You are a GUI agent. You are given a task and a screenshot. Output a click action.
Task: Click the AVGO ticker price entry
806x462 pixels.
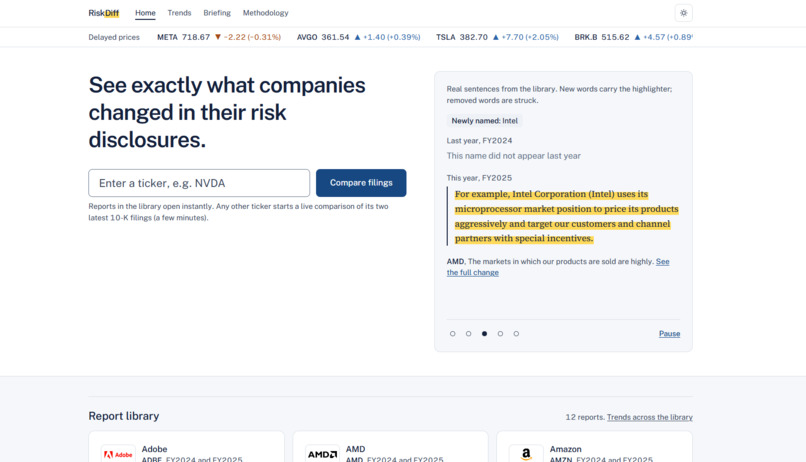(x=358, y=37)
